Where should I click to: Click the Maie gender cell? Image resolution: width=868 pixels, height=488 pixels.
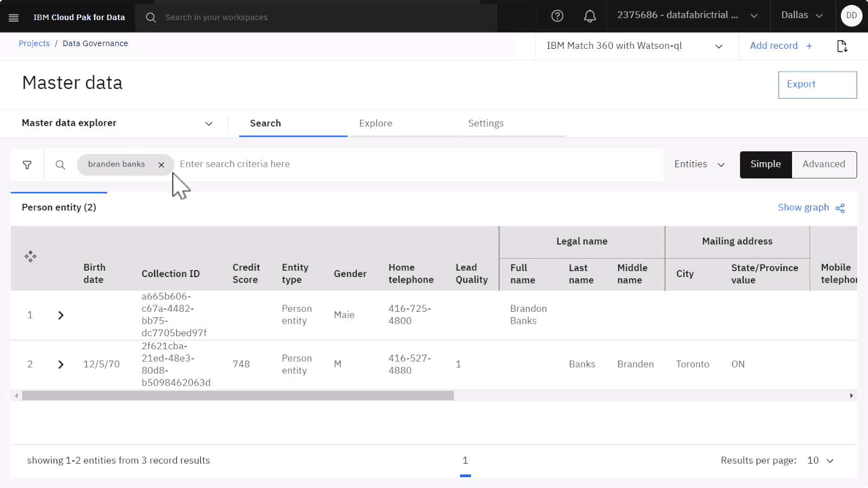pos(344,315)
